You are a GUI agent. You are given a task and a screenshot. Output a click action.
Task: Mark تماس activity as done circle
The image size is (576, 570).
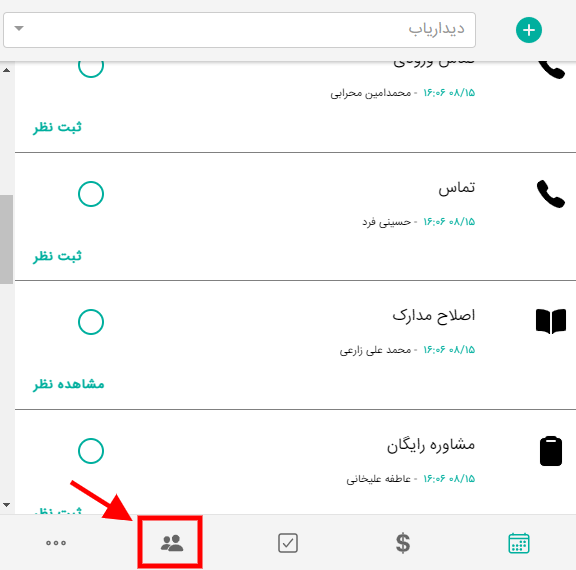tap(91, 194)
